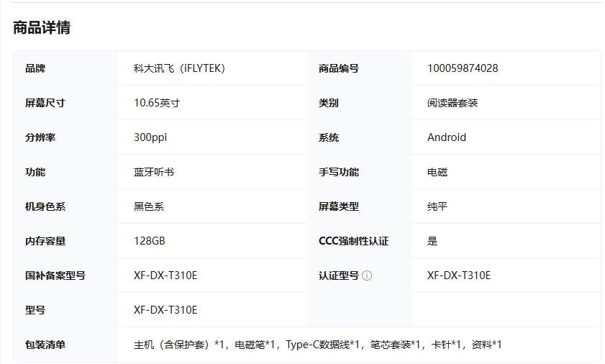The height and width of the screenshot is (364, 605).
Task: Click the 国补备案型号 label
Action: click(x=55, y=276)
